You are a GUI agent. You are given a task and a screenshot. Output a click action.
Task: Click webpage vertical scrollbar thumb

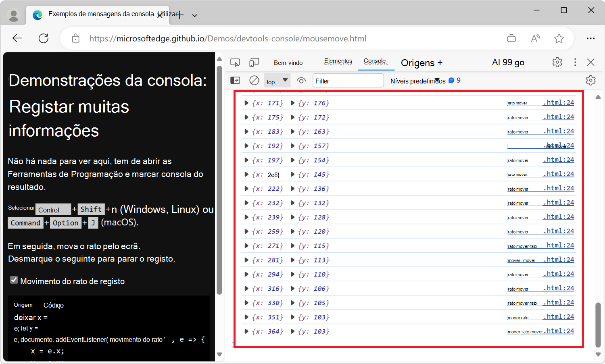219,179
